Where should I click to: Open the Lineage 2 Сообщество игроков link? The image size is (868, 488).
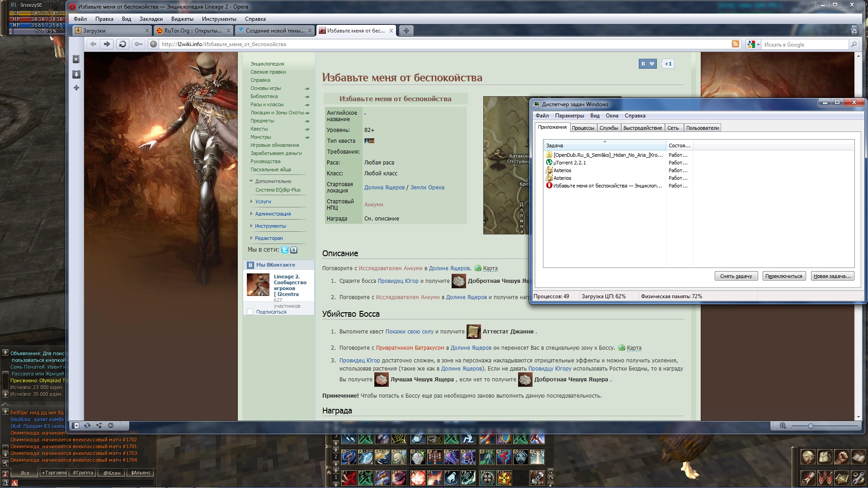coord(290,285)
